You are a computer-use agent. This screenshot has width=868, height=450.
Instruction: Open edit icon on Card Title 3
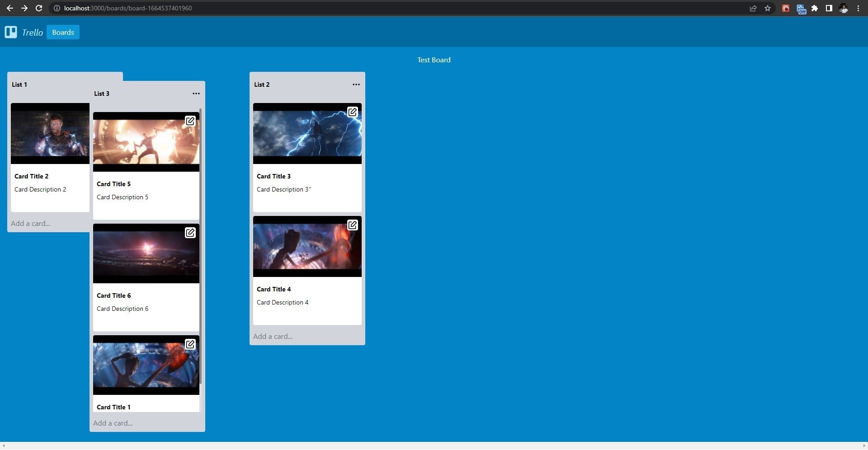coord(352,112)
